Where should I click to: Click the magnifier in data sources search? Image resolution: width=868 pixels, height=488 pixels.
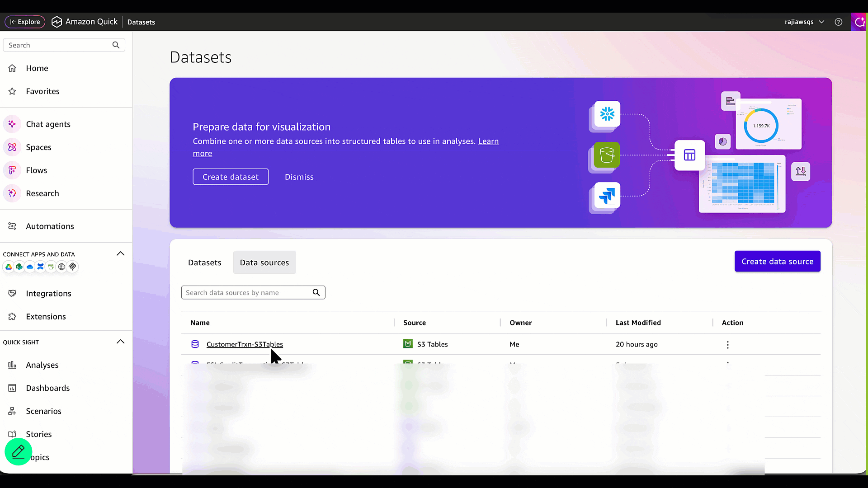tap(316, 292)
